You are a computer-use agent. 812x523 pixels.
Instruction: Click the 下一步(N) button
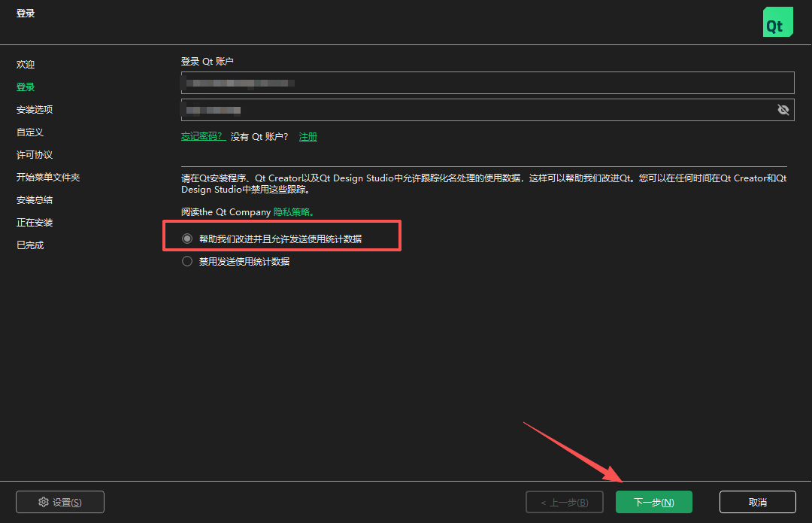653,502
